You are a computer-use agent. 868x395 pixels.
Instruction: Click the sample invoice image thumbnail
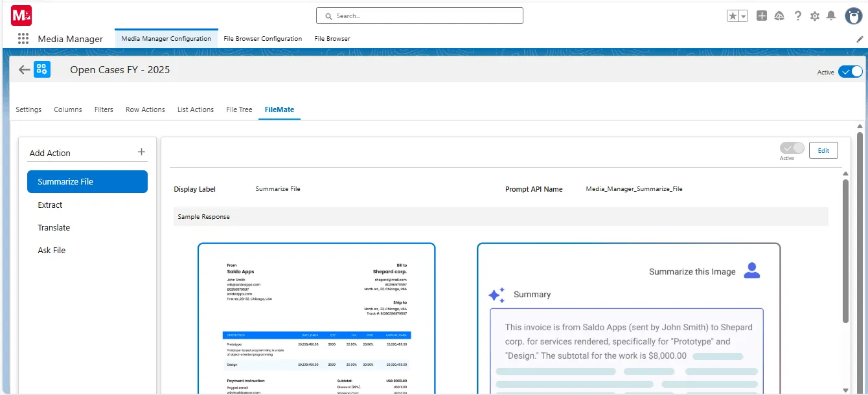coord(317,318)
